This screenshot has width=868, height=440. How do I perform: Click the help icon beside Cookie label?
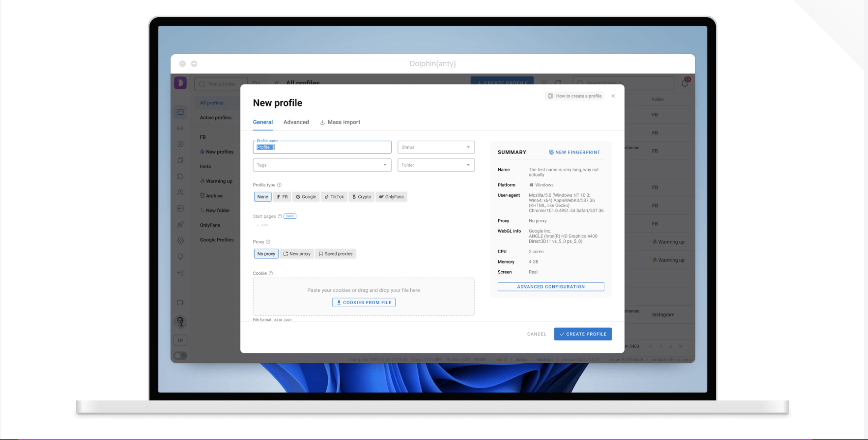pos(271,273)
